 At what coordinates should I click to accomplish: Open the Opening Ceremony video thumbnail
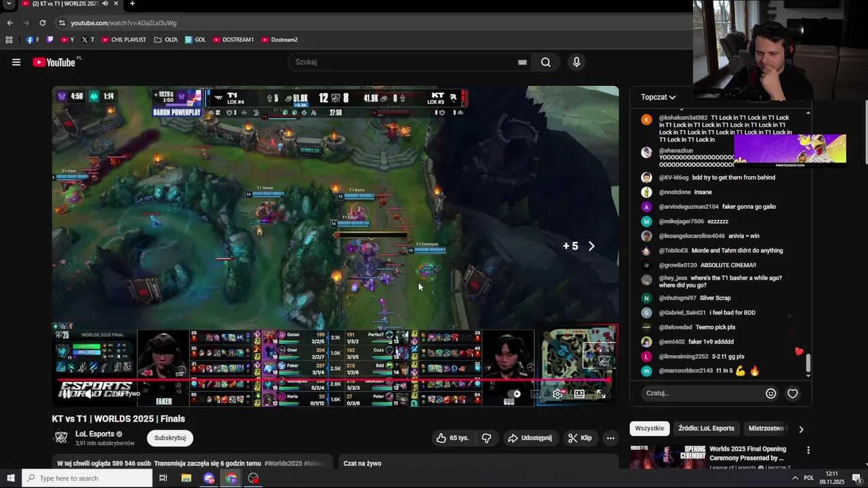pos(667,457)
